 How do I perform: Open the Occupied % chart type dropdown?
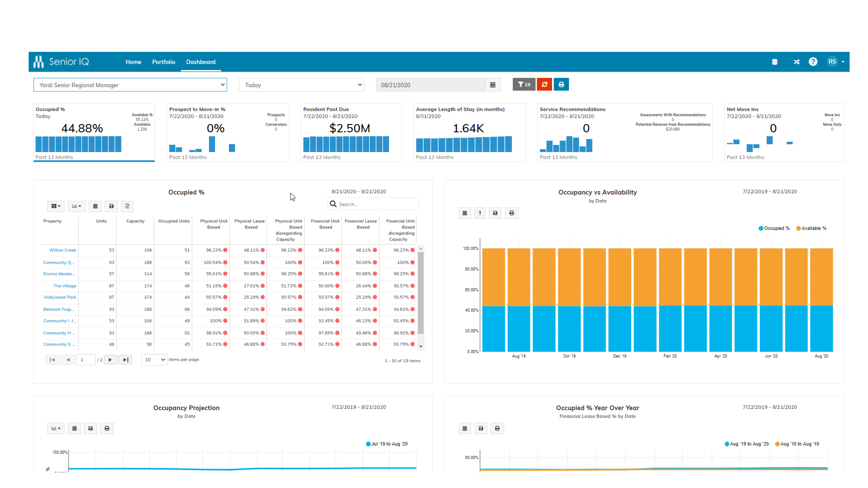[x=76, y=206]
